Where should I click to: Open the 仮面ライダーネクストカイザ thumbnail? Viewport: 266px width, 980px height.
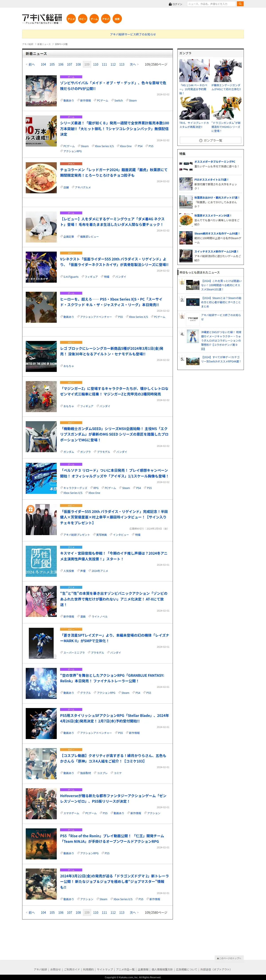(x=41, y=267)
